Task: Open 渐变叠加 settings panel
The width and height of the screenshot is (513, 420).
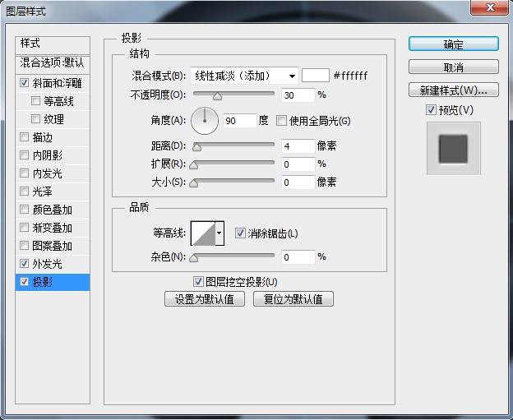Action: point(52,228)
